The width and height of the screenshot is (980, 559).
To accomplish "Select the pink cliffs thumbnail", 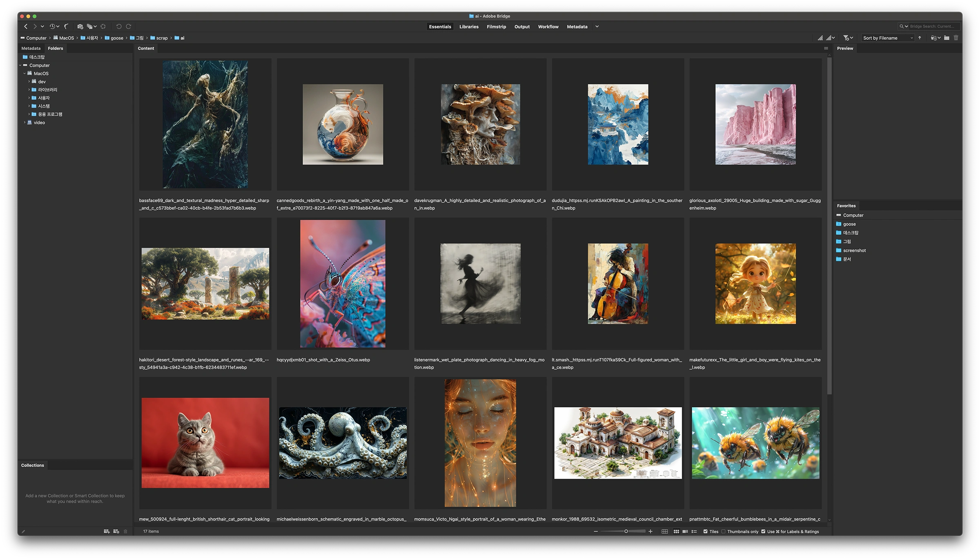I will (755, 124).
